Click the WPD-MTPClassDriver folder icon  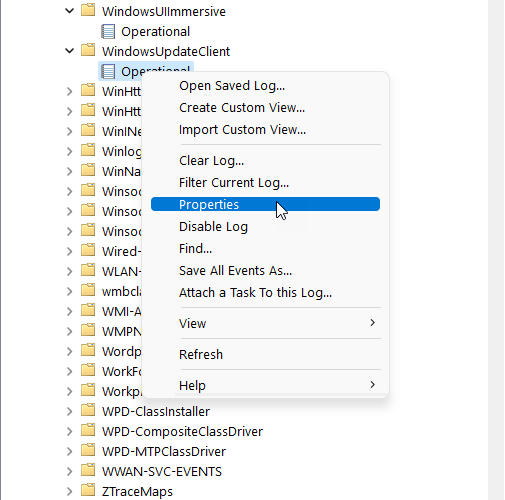[x=88, y=450]
